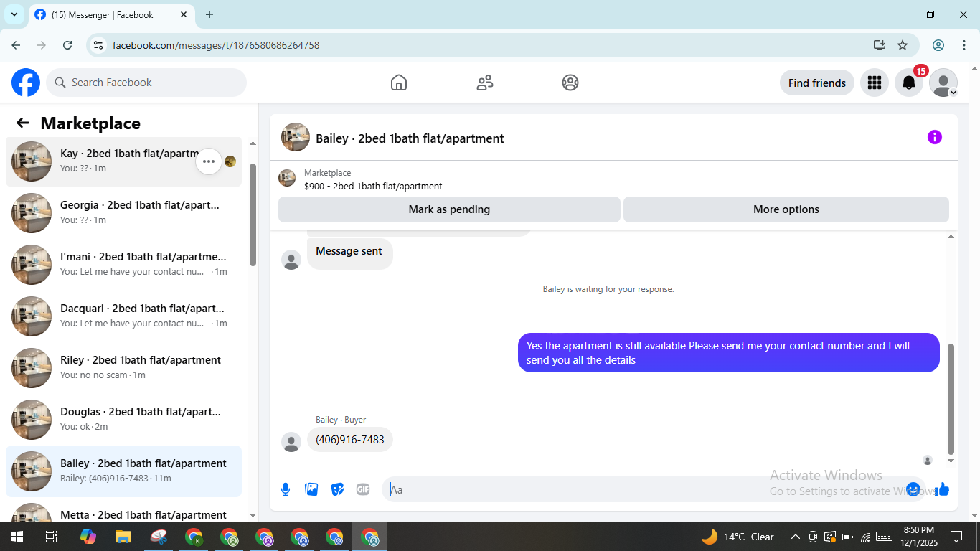
Task: Open the Windows notification center icon
Action: 956,537
